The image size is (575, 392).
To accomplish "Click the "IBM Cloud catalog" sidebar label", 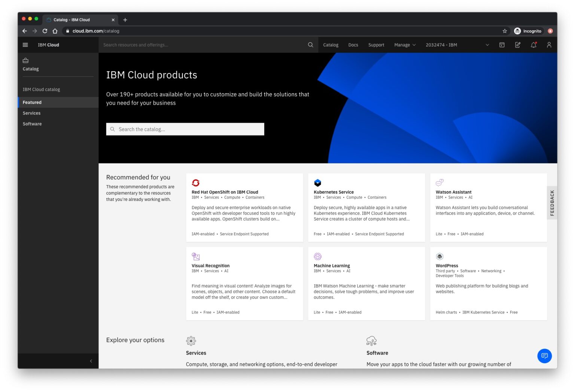I will pyautogui.click(x=41, y=89).
